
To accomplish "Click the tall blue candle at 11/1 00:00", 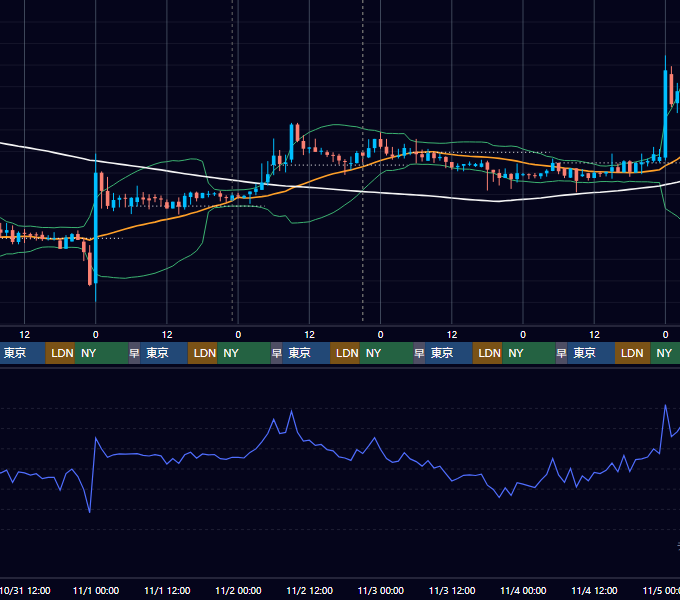I will [x=96, y=228].
